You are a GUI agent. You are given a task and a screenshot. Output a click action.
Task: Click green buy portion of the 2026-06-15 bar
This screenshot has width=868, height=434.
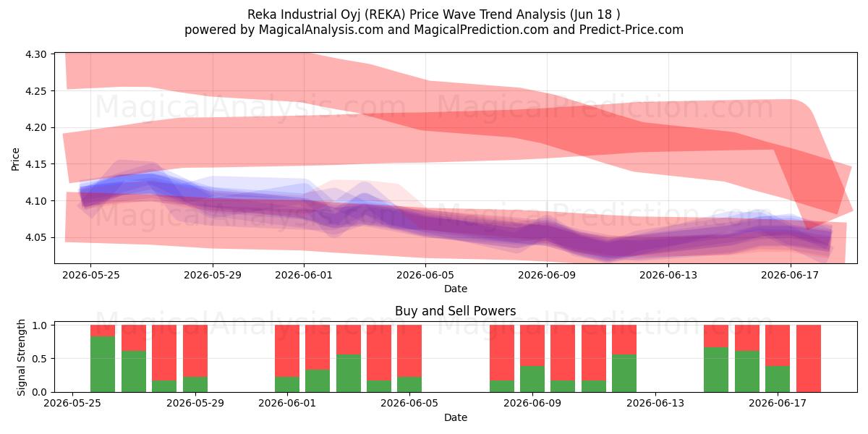click(x=716, y=370)
